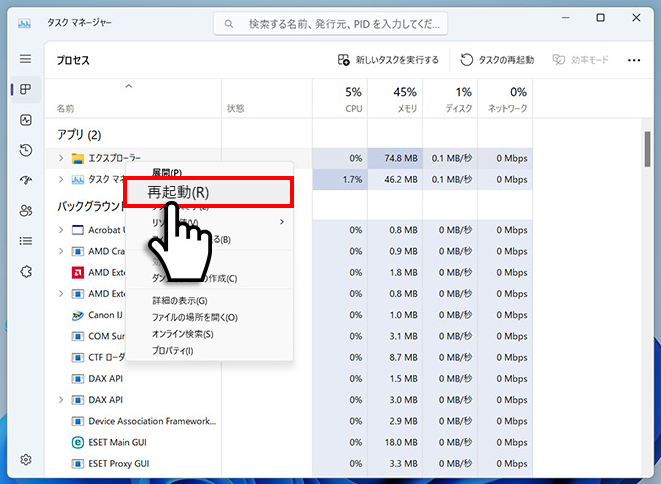Choose 詳細の表示(G) in the context menu
Screen dimensions: 661x484
click(180, 301)
